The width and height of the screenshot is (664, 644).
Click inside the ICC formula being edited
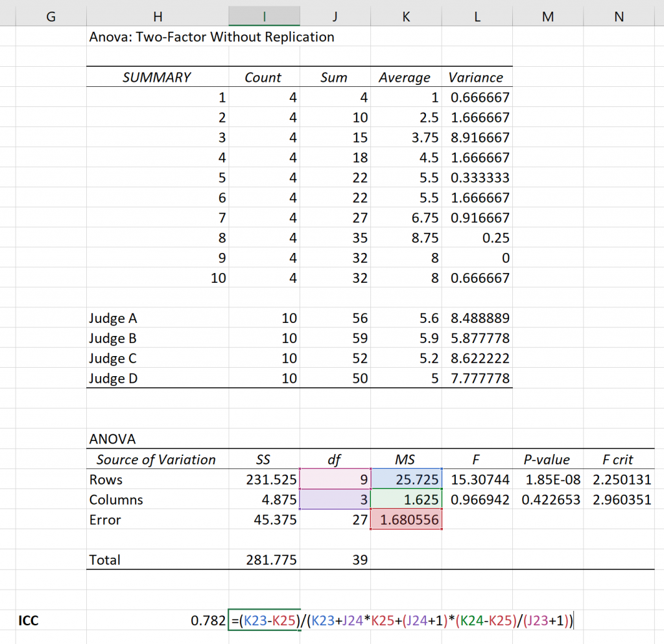pyautogui.click(x=389, y=621)
